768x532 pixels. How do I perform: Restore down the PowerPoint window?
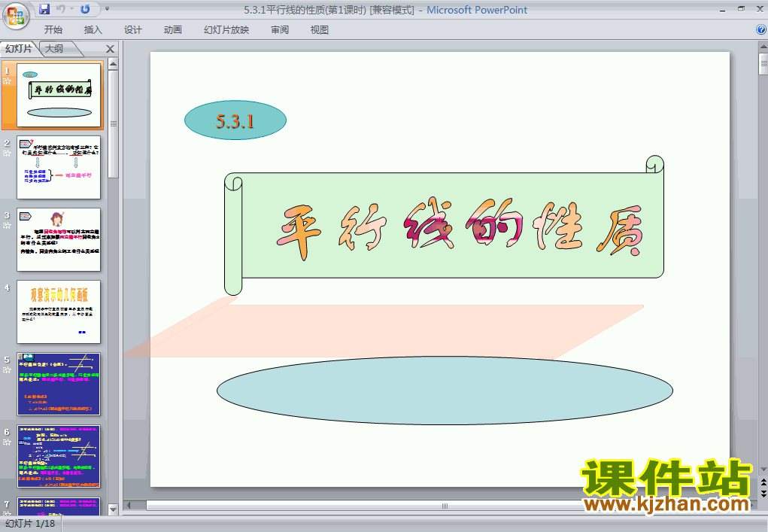click(x=741, y=9)
